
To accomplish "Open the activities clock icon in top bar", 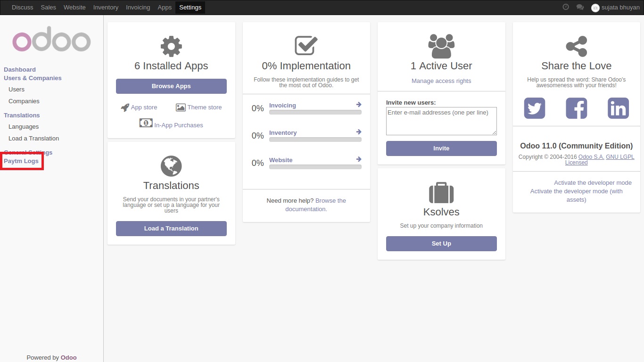I will (566, 8).
